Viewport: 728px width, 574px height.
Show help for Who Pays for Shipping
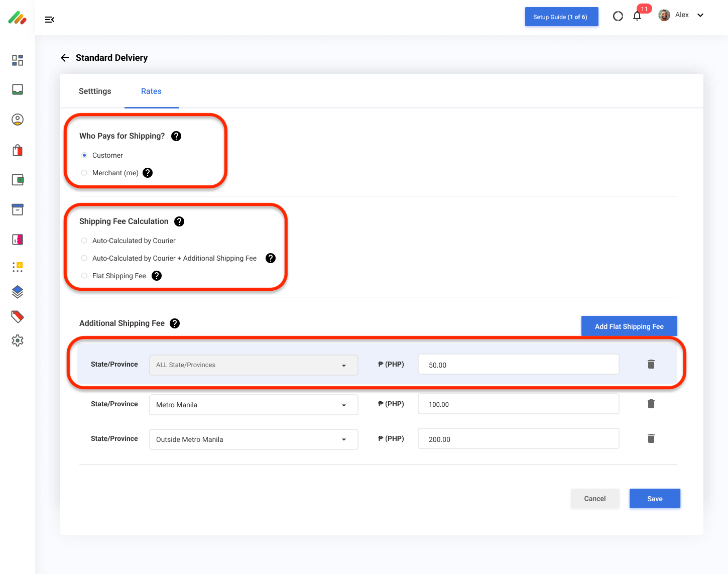click(x=176, y=136)
